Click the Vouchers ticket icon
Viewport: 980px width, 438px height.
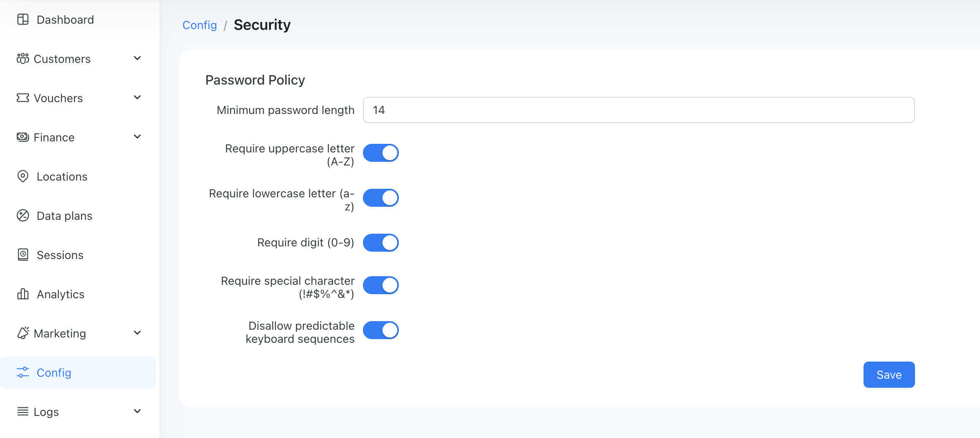pyautogui.click(x=23, y=98)
